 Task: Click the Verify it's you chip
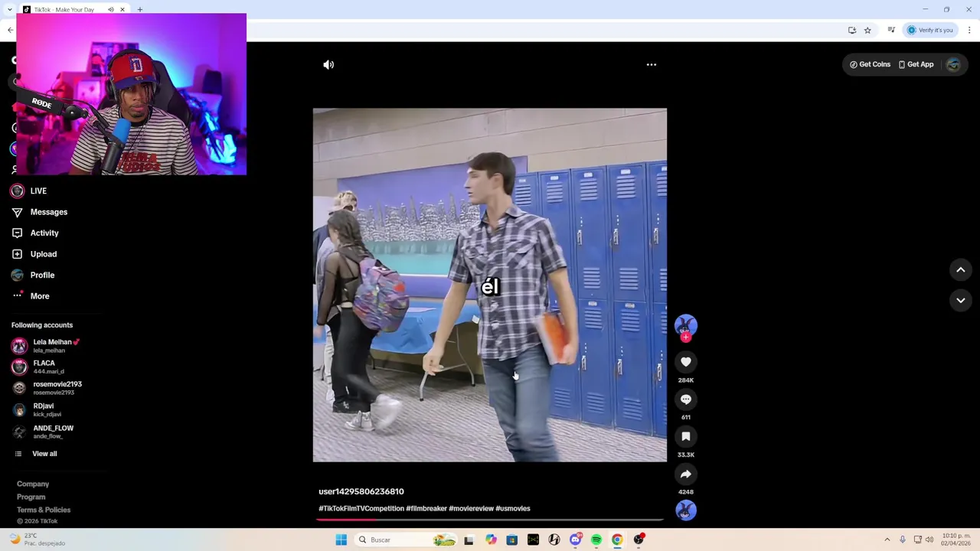[930, 30]
